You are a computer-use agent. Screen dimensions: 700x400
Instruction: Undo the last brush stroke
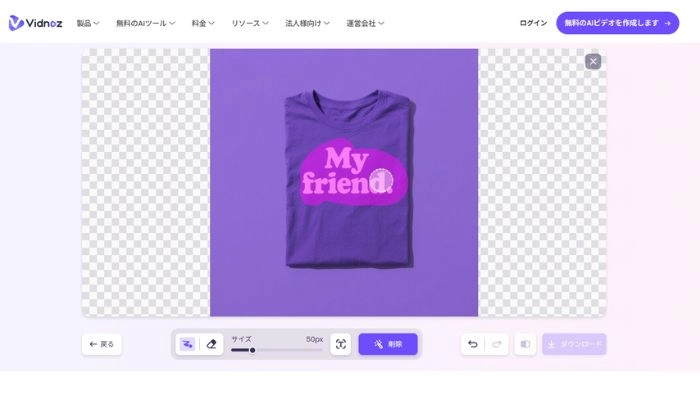pyautogui.click(x=473, y=344)
